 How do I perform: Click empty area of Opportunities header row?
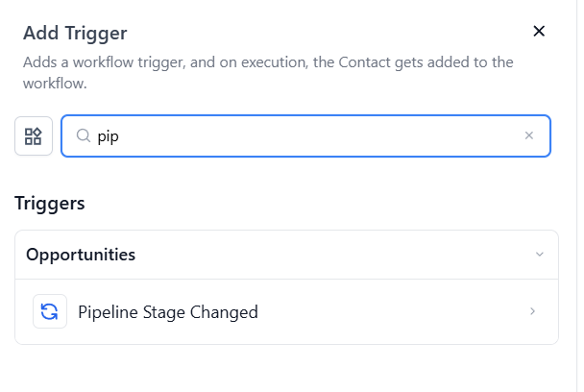coord(336,255)
